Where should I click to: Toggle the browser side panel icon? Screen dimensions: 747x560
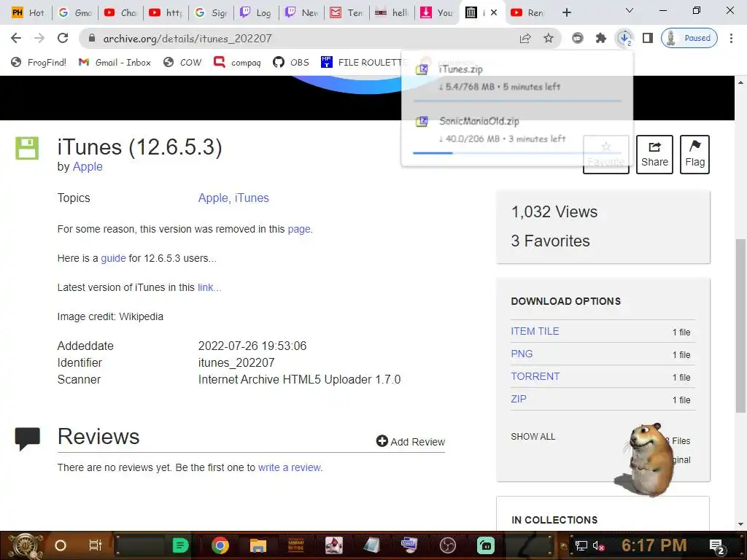648,38
